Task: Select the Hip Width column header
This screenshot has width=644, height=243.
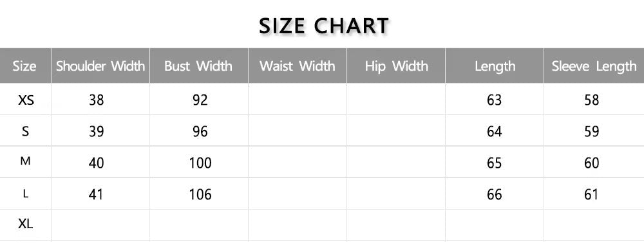Action: 396,66
